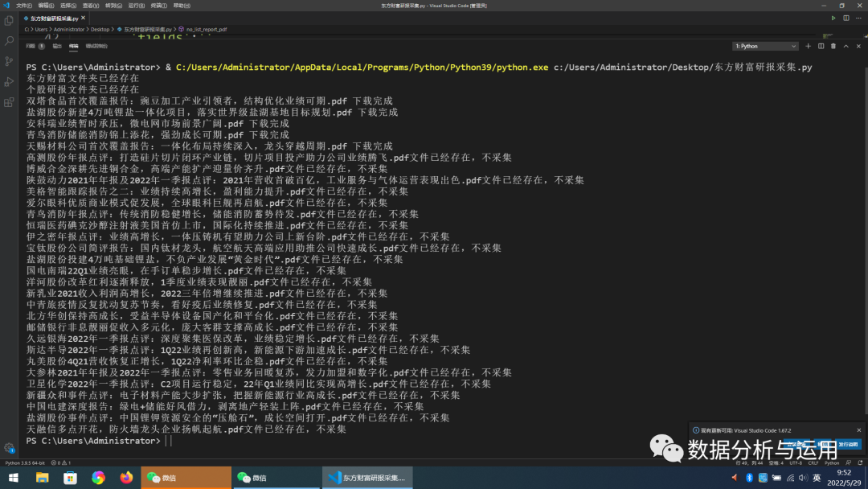This screenshot has height=489, width=868.
Task: Split the terminal panel
Action: (821, 46)
